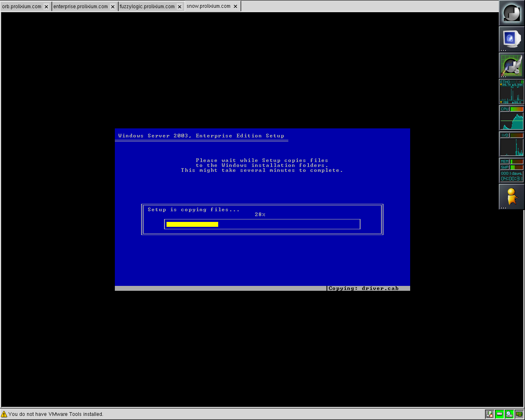Click 'Please wait while Setup copies files' text
This screenshot has width=525, height=420.
pyautogui.click(x=262, y=160)
